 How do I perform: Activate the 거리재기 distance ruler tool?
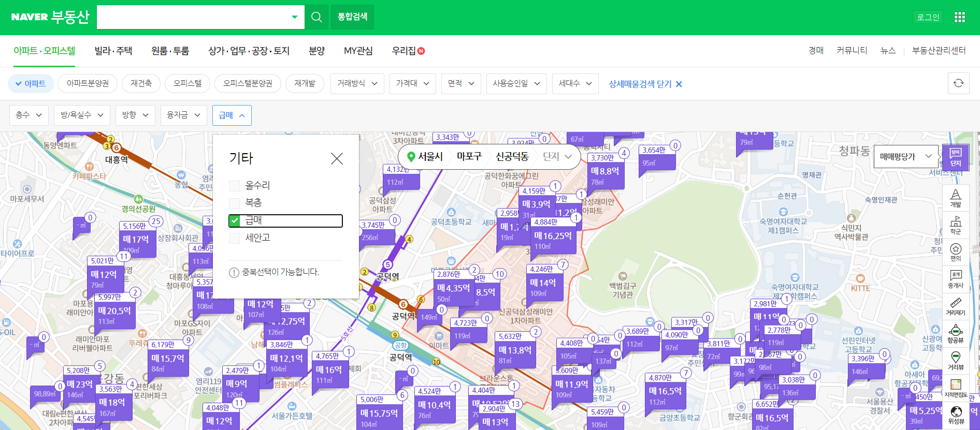pos(956,306)
